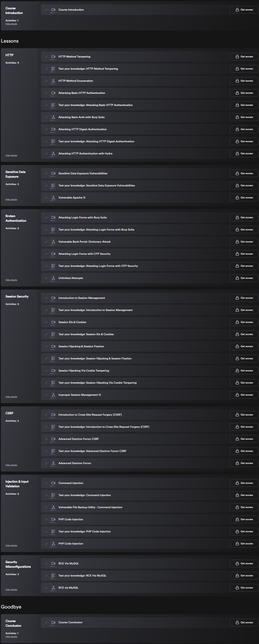This screenshot has height=644, width=259.
Task: Hide details of Sensitive Data Exposure section
Action: (11, 200)
